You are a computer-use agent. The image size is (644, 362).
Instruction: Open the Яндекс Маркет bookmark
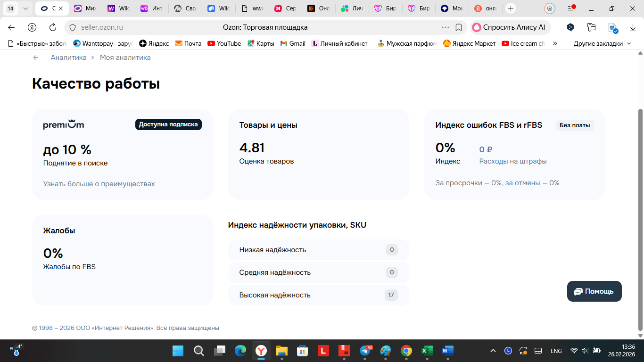470,43
